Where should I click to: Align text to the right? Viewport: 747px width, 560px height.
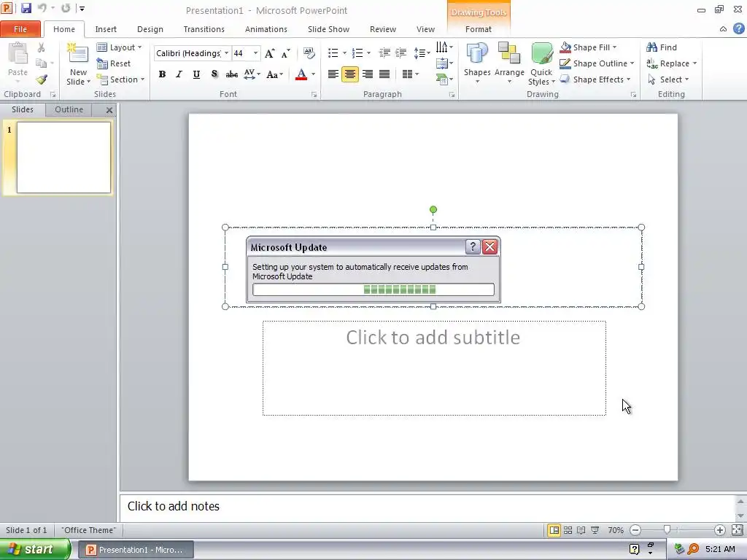(368, 74)
